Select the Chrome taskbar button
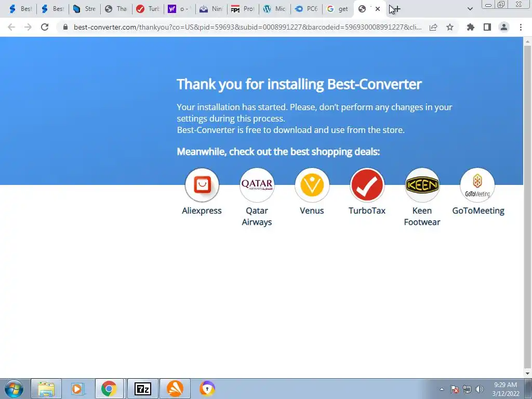Image resolution: width=532 pixels, height=399 pixels. coord(109,389)
